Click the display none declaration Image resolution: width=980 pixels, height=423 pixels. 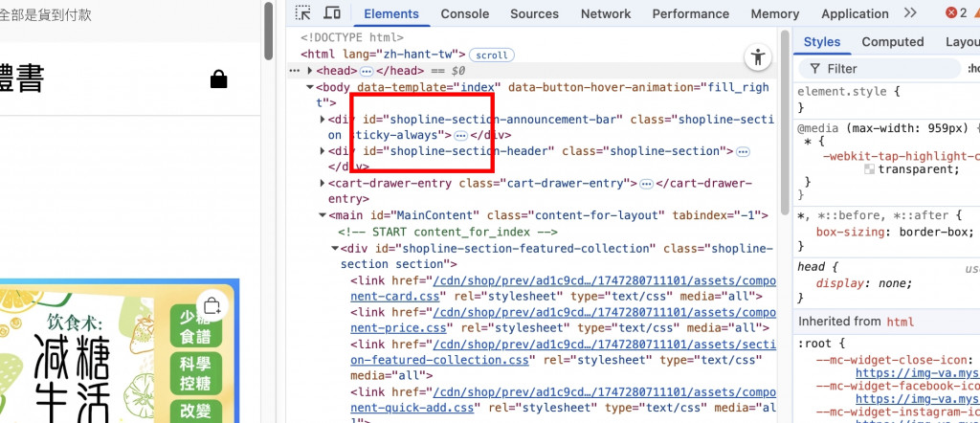coord(864,283)
